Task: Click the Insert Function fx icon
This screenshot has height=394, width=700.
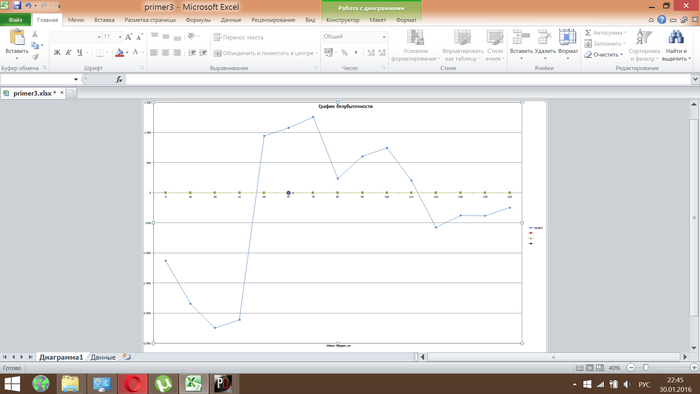Action: pyautogui.click(x=119, y=79)
